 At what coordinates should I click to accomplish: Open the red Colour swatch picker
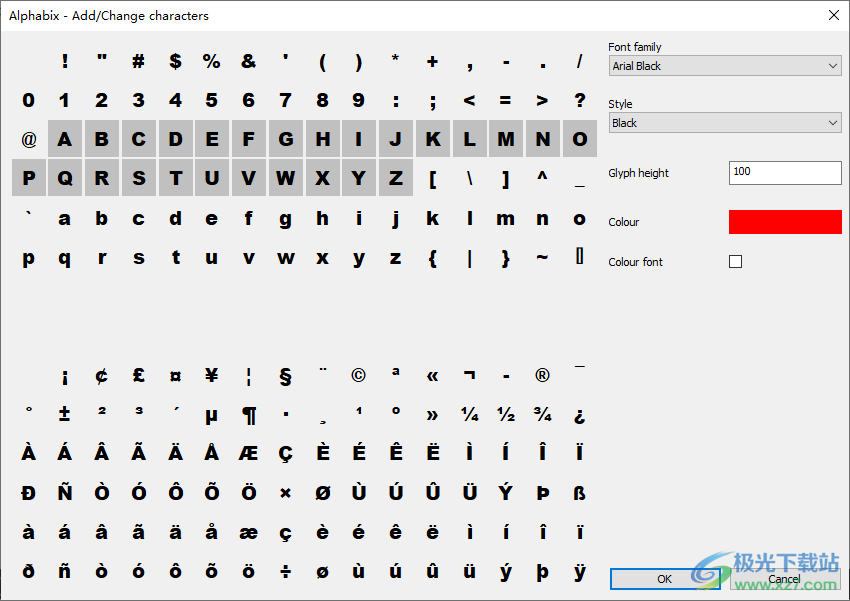[x=785, y=222]
